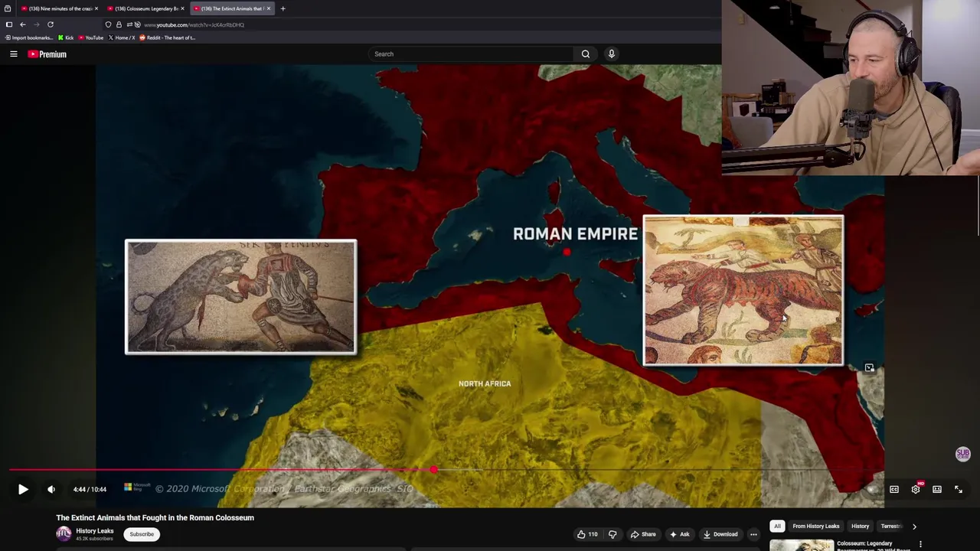This screenshot has height=551, width=980.
Task: Click the youtube.com address bar
Action: point(194,24)
